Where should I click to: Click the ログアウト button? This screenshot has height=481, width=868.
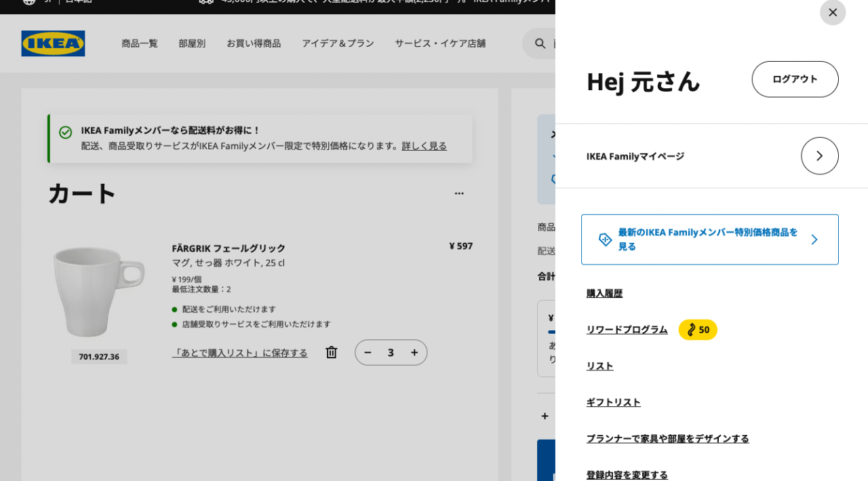tap(795, 79)
